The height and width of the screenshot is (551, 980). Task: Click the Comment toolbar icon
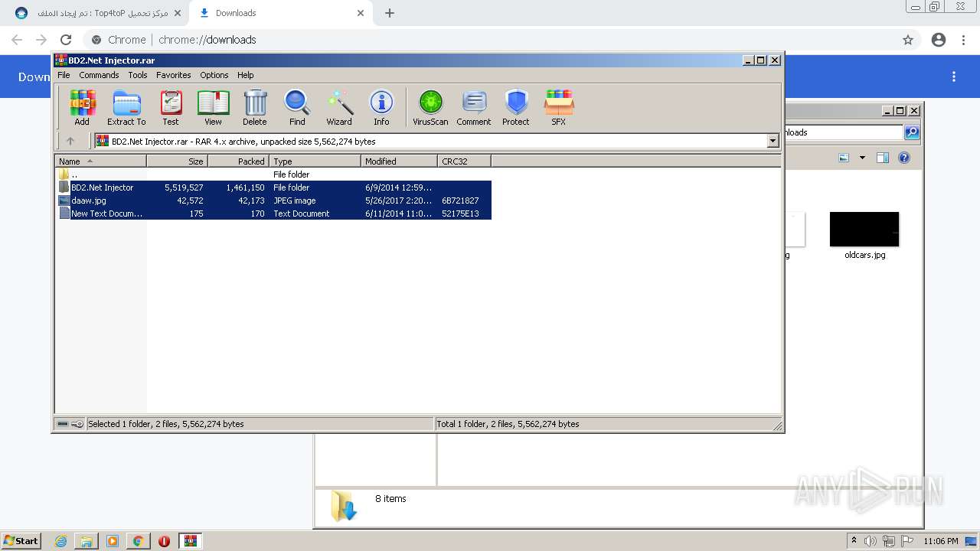click(474, 107)
